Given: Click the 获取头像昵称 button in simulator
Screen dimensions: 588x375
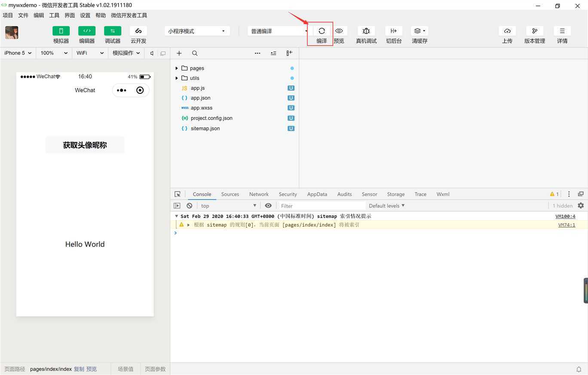Looking at the screenshot, I should click(85, 145).
